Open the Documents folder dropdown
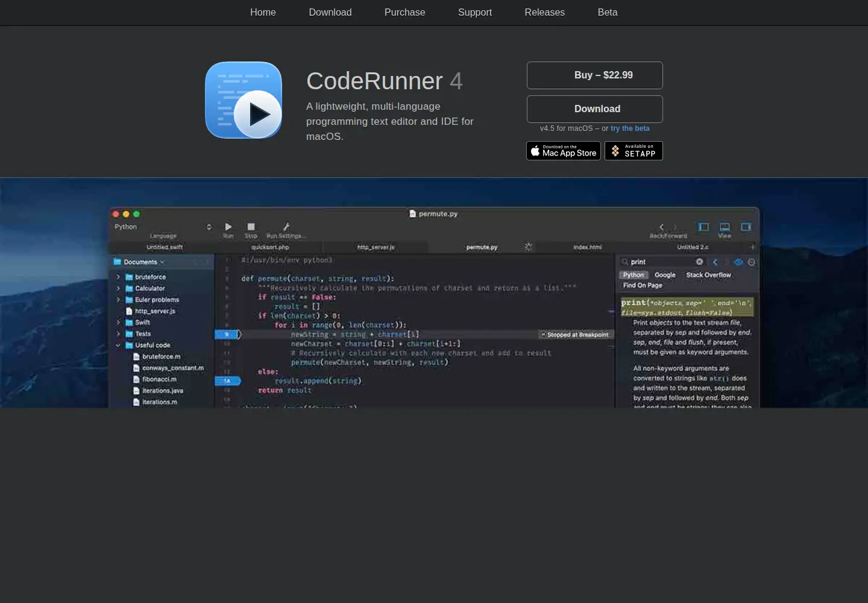The image size is (868, 603). [x=139, y=262]
